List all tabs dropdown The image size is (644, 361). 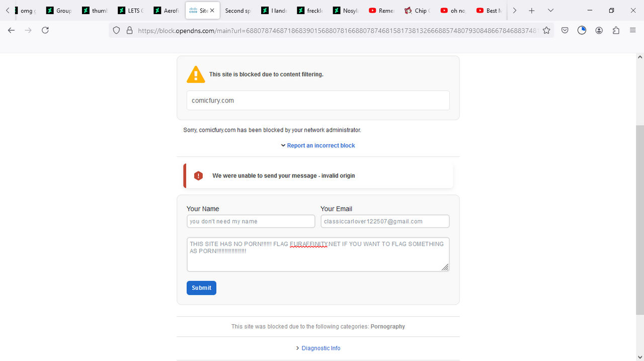click(550, 11)
